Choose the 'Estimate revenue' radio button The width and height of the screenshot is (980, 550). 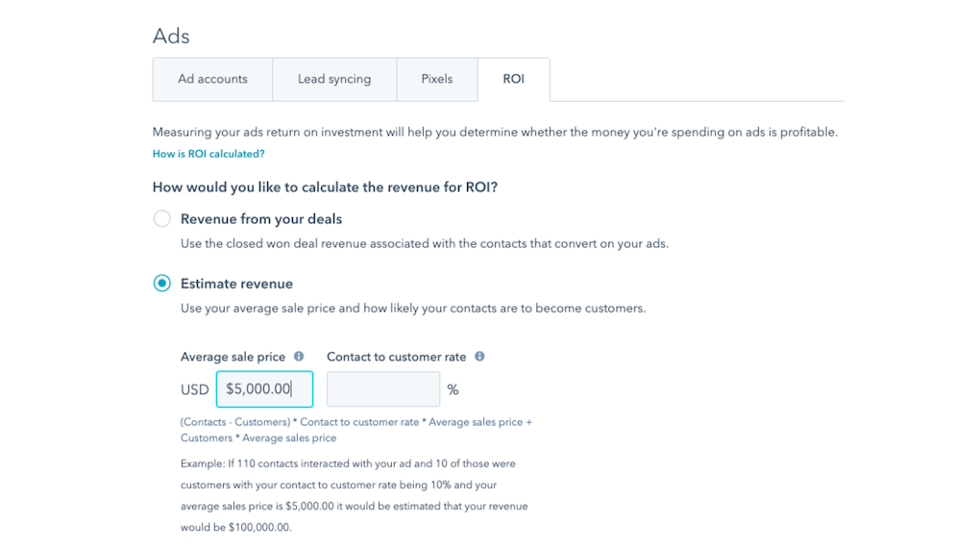(162, 284)
